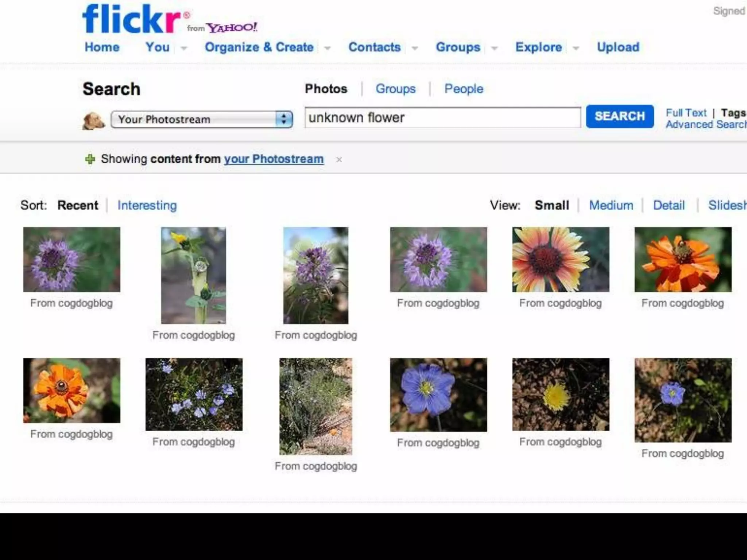
Task: Click the dog buddy icon avatar
Action: pos(93,120)
